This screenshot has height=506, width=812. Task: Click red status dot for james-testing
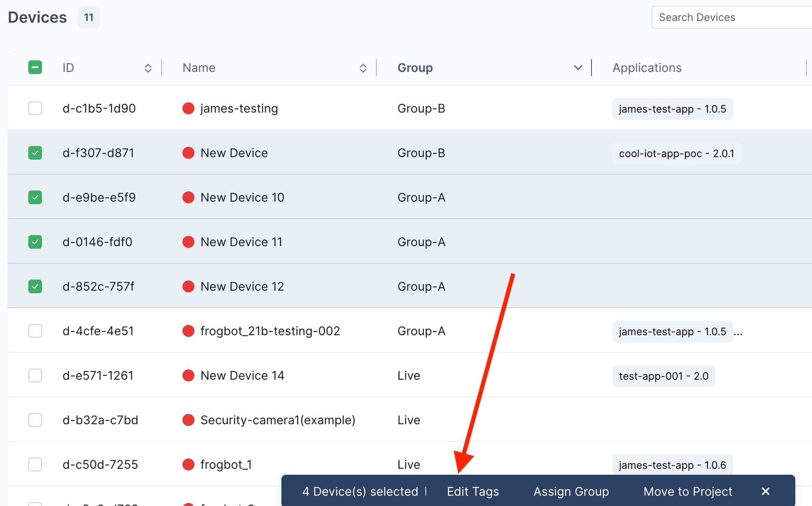(188, 108)
